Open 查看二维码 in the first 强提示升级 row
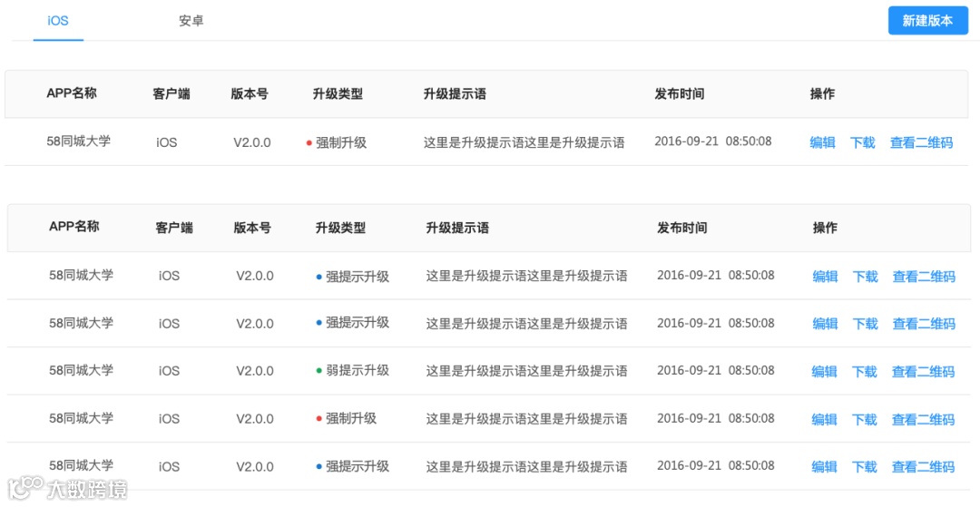This screenshot has width=980, height=507. [x=924, y=276]
